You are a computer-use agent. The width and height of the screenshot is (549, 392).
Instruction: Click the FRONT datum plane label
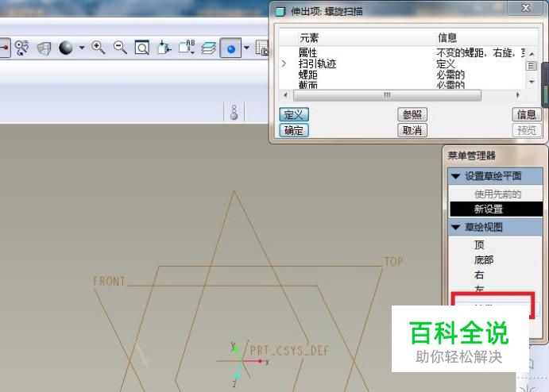pos(109,281)
